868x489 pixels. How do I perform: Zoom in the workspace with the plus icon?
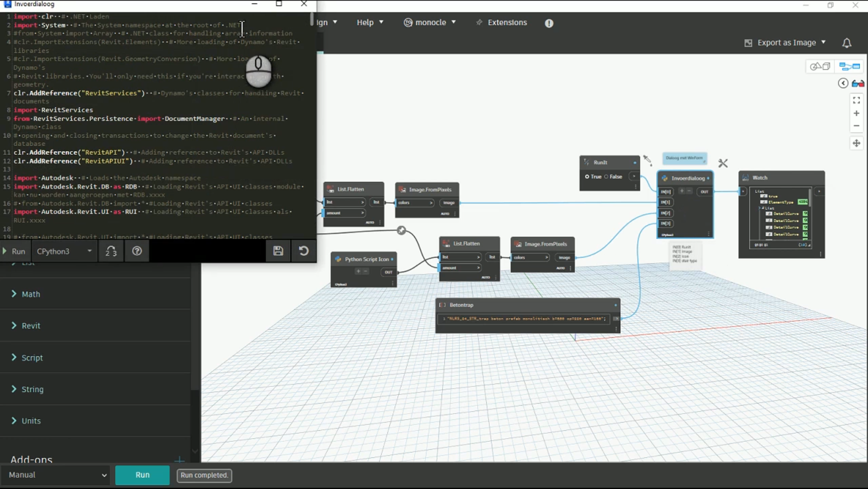pyautogui.click(x=856, y=114)
